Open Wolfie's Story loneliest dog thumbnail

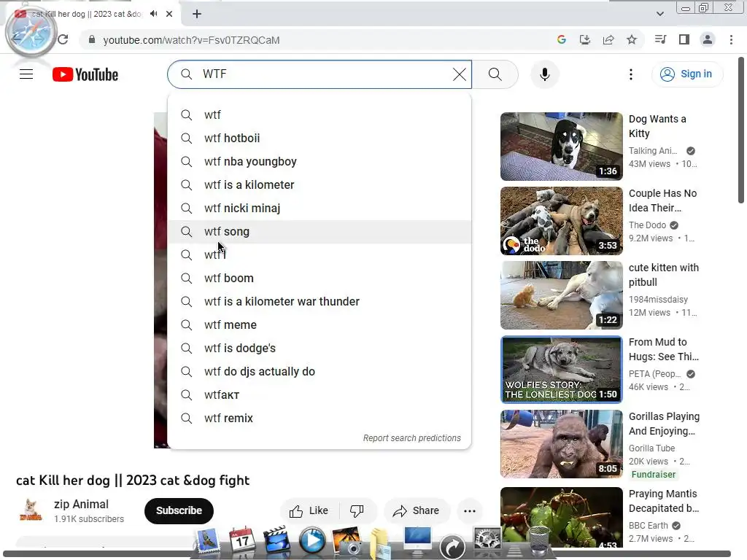click(561, 369)
